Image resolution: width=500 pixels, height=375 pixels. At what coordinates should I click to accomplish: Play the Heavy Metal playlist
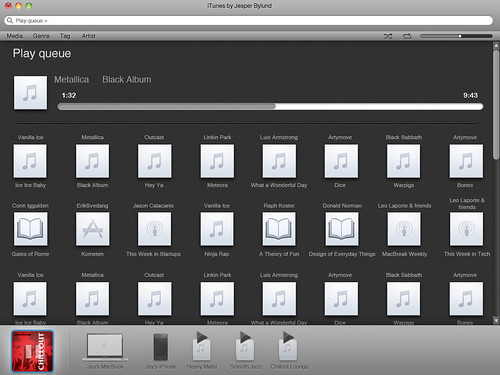(201, 350)
